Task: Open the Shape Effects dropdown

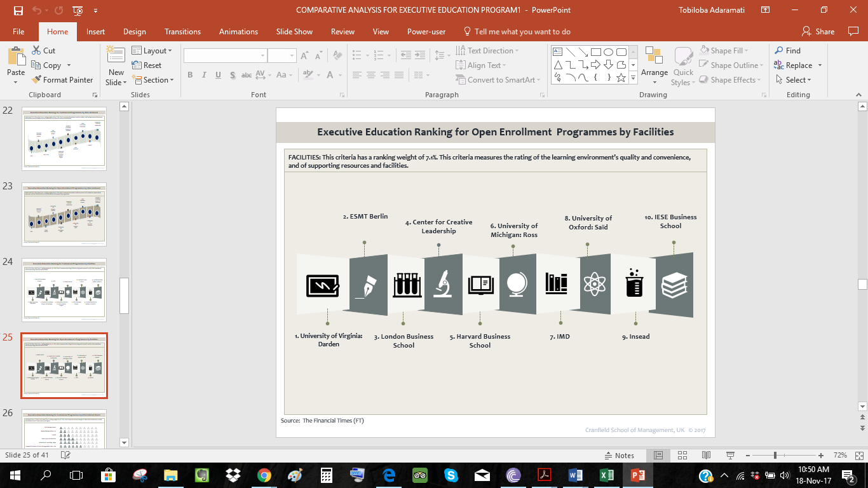Action: point(729,80)
